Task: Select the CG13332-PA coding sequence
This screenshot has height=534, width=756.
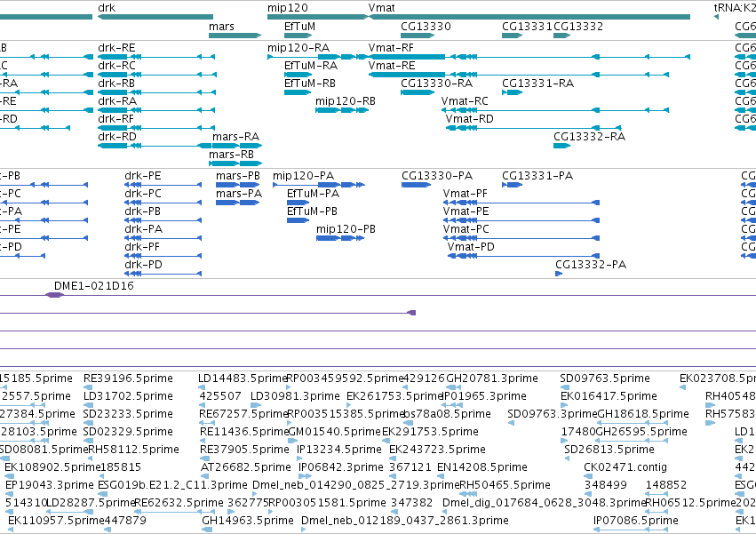Action: [559, 274]
